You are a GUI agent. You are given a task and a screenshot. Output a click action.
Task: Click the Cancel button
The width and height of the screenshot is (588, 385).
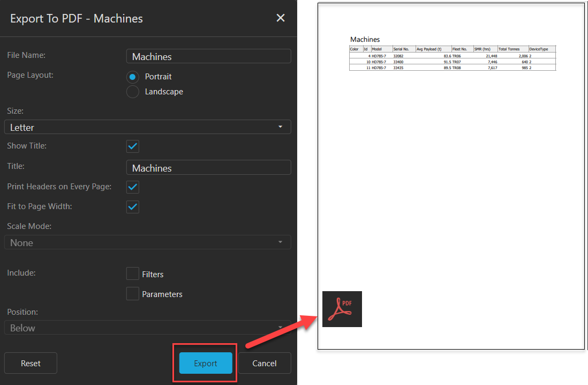point(265,363)
